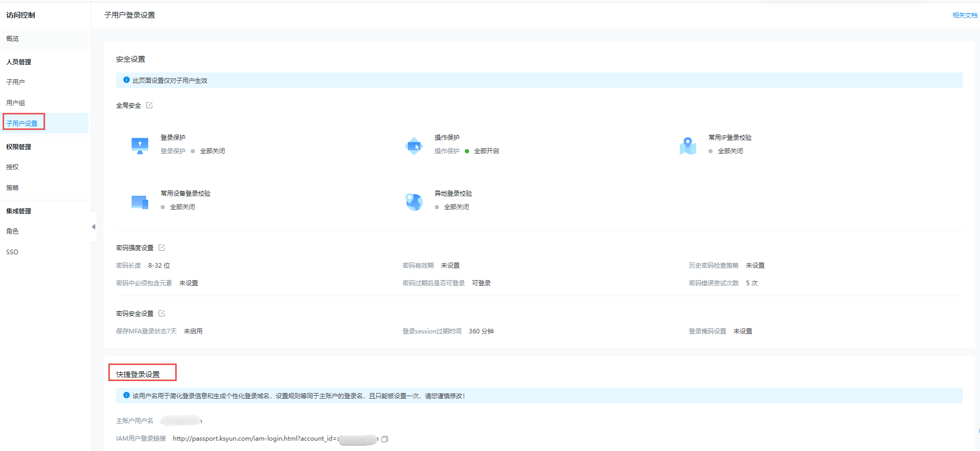Click the 常用设备登录校验 card title

(x=186, y=194)
